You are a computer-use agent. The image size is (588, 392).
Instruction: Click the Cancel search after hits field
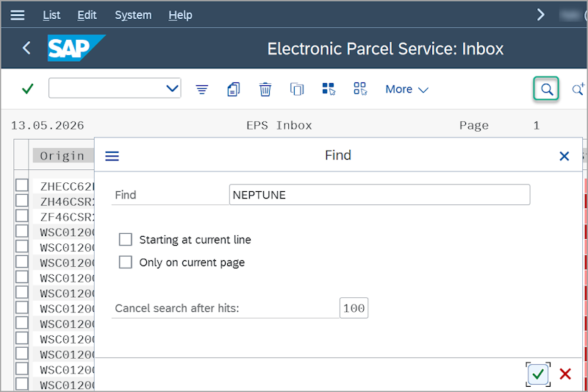(x=354, y=308)
